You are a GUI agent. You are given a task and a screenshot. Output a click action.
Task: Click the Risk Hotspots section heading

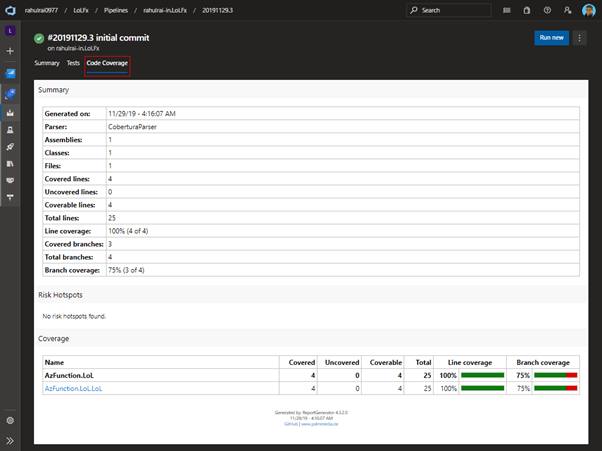click(60, 295)
